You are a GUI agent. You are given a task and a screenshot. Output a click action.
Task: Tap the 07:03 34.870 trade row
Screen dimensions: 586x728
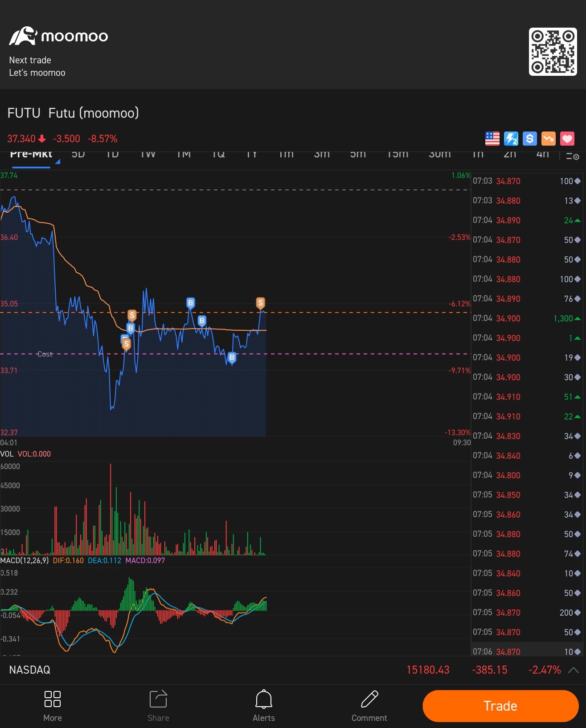click(527, 181)
